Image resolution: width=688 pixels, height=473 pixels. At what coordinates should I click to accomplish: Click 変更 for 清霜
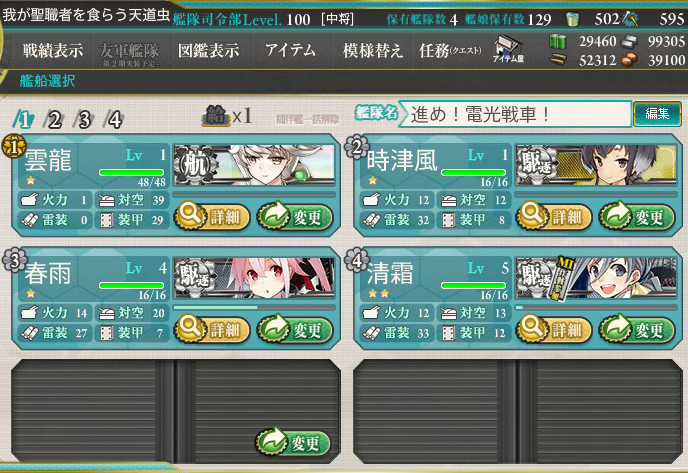pos(636,330)
